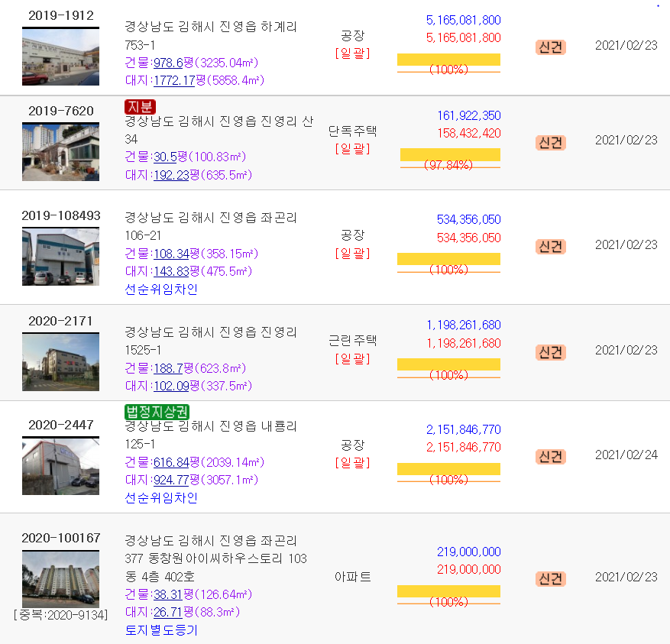Click duplicate case 중복:2020-9134 reference
The height and width of the screenshot is (644, 670).
tap(60, 614)
